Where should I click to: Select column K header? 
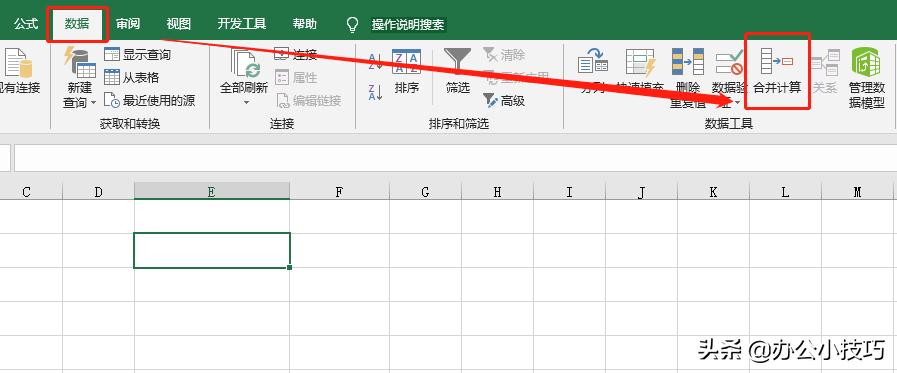[713, 192]
